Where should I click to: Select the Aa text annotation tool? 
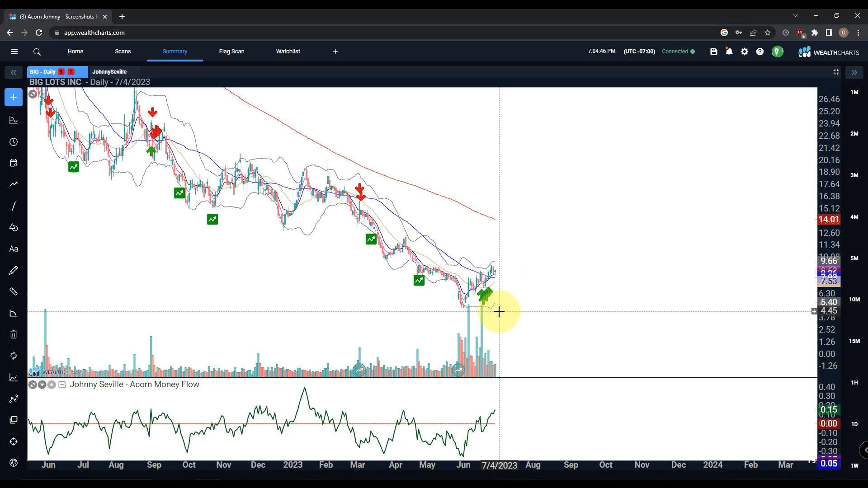tap(14, 249)
